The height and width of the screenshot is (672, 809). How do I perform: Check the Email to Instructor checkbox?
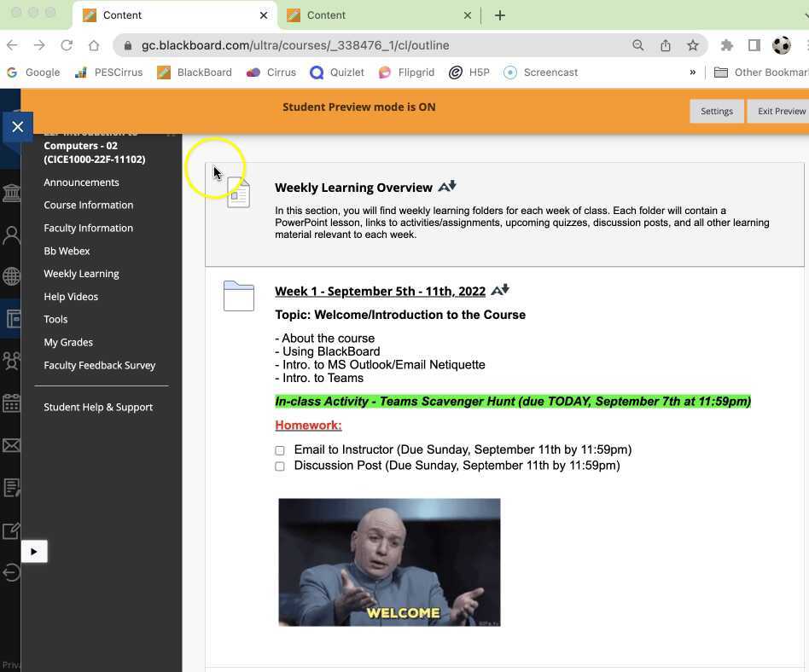pos(280,450)
